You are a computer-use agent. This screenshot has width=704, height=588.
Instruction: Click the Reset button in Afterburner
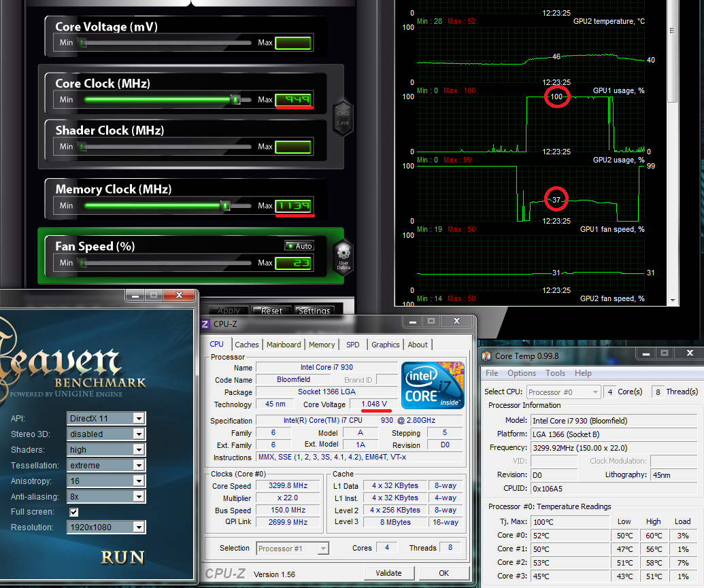pos(271,310)
